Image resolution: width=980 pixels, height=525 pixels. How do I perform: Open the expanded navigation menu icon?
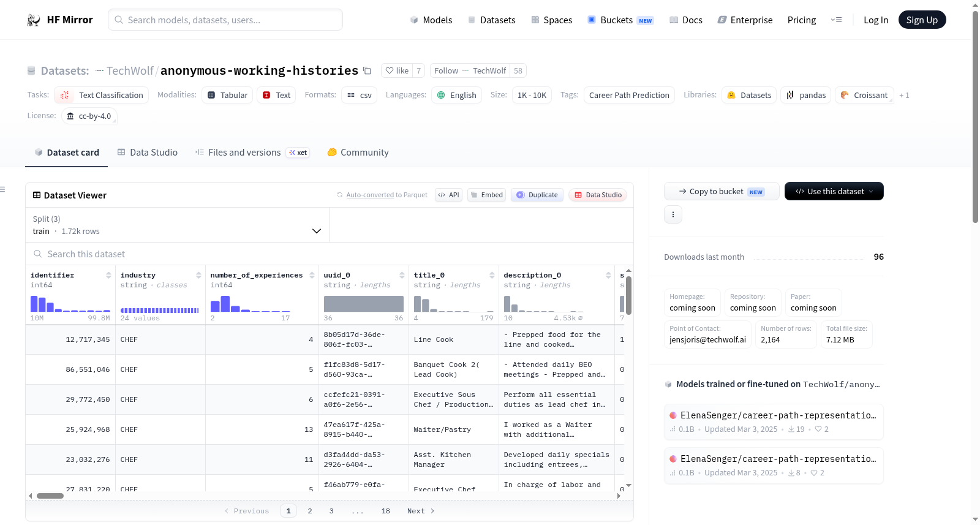(x=836, y=20)
